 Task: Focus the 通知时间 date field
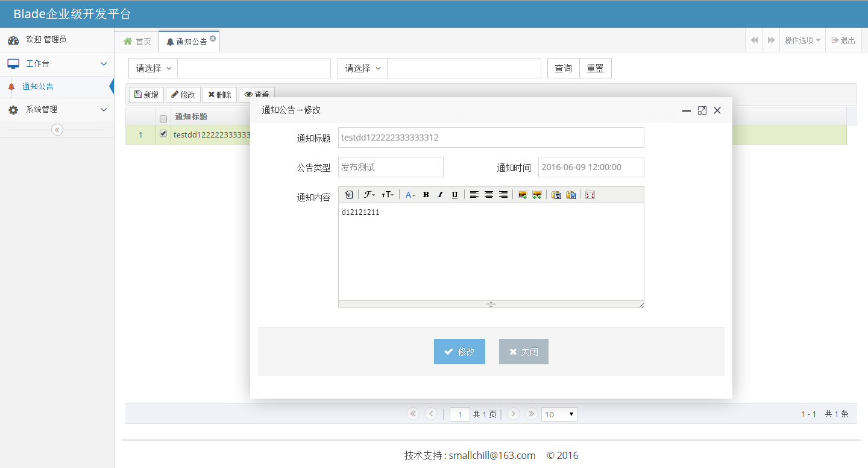click(591, 167)
